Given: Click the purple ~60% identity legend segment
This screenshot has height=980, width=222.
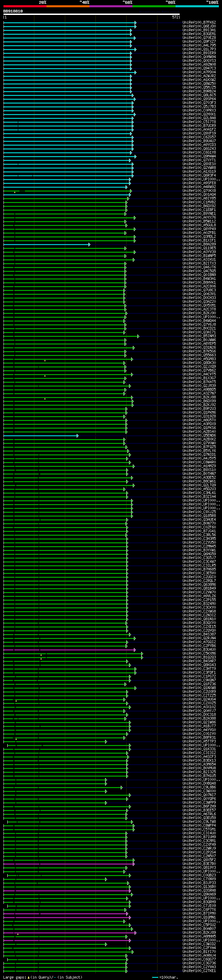Looking at the screenshot, I should (111, 7).
